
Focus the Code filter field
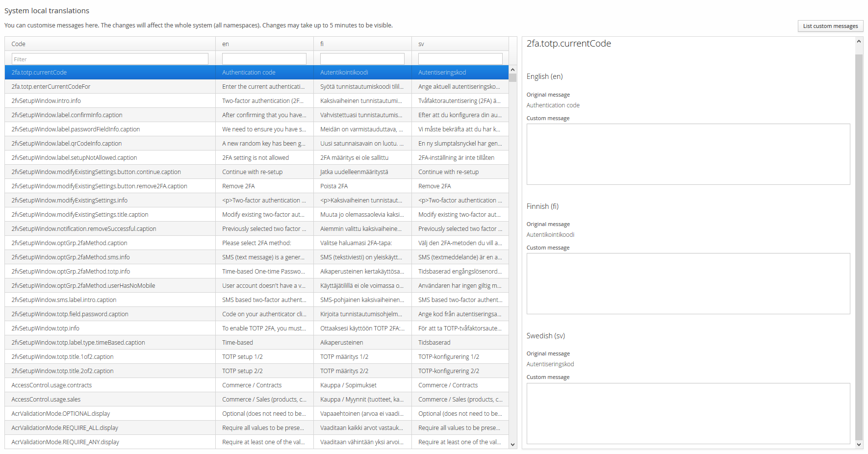[x=110, y=59]
